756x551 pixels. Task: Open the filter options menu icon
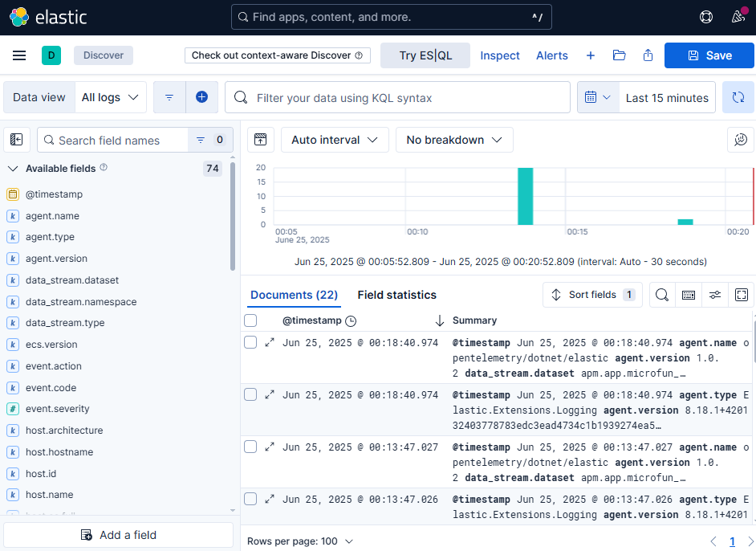[169, 97]
